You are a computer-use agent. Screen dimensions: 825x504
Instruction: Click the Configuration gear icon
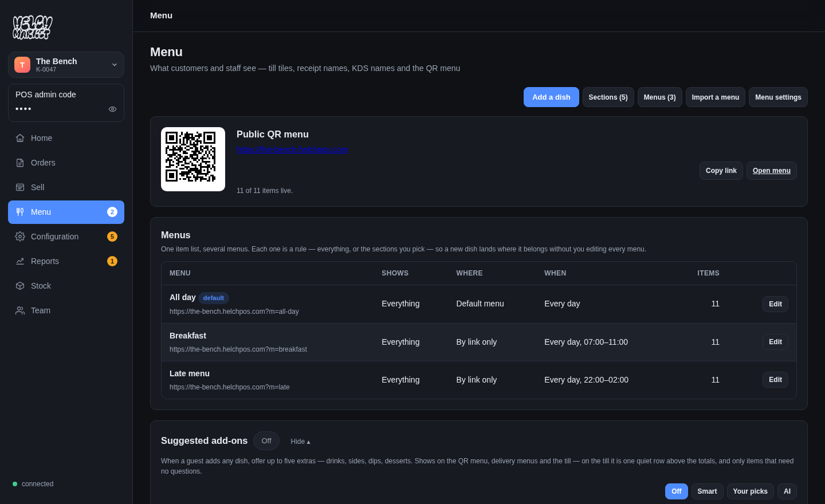click(20, 237)
